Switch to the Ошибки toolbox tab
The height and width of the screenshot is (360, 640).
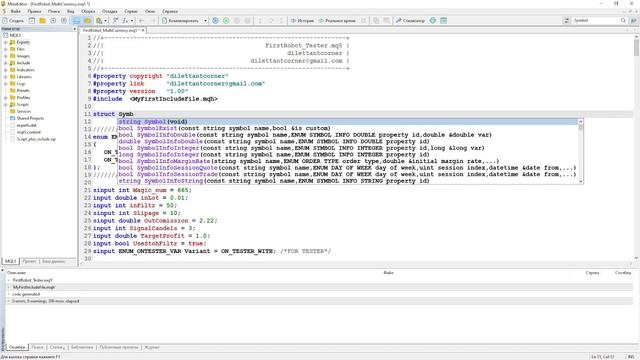pyautogui.click(x=17, y=347)
